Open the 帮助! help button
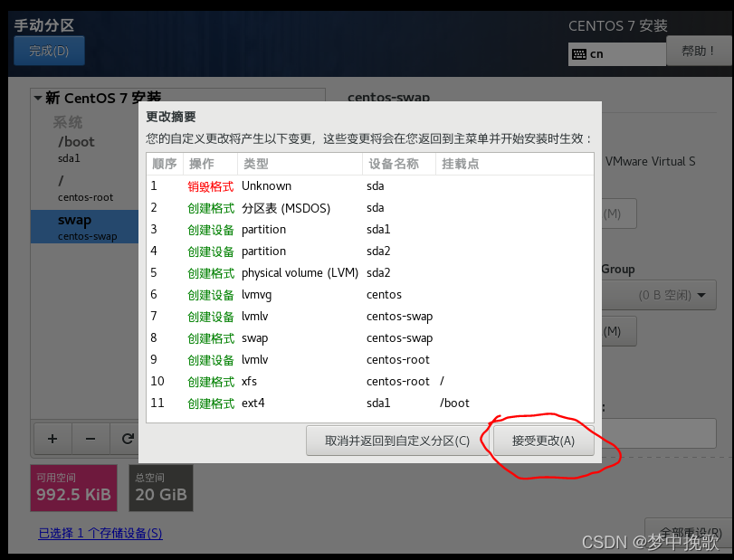 [x=698, y=52]
